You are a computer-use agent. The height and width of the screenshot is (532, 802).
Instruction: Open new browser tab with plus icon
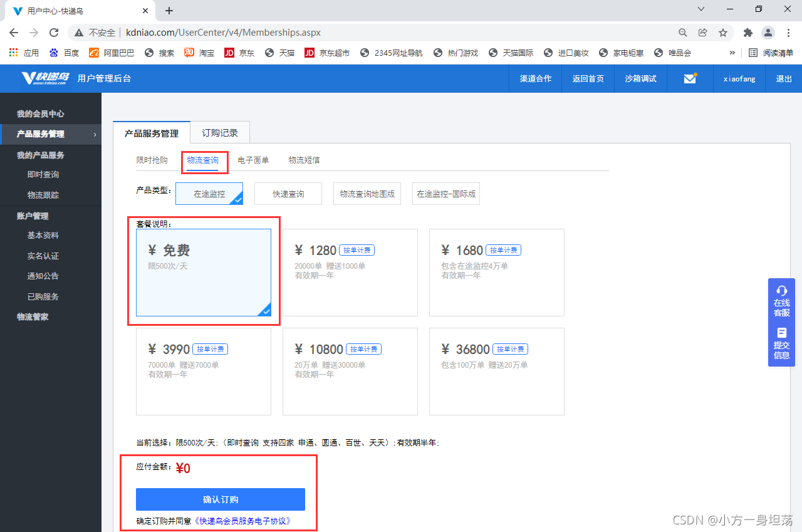click(x=169, y=11)
